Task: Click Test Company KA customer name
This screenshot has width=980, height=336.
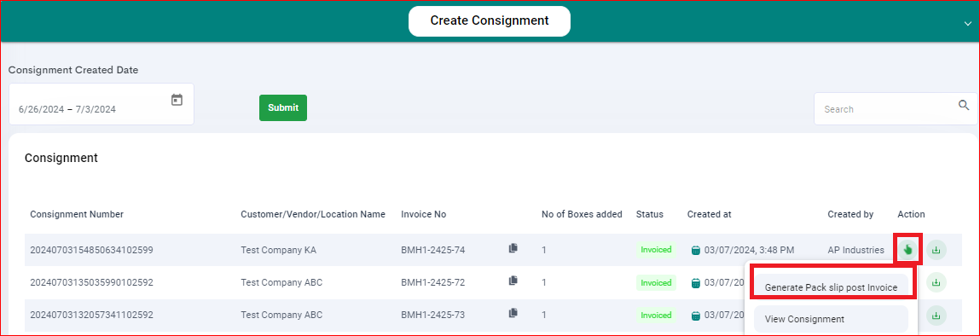Action: [278, 250]
